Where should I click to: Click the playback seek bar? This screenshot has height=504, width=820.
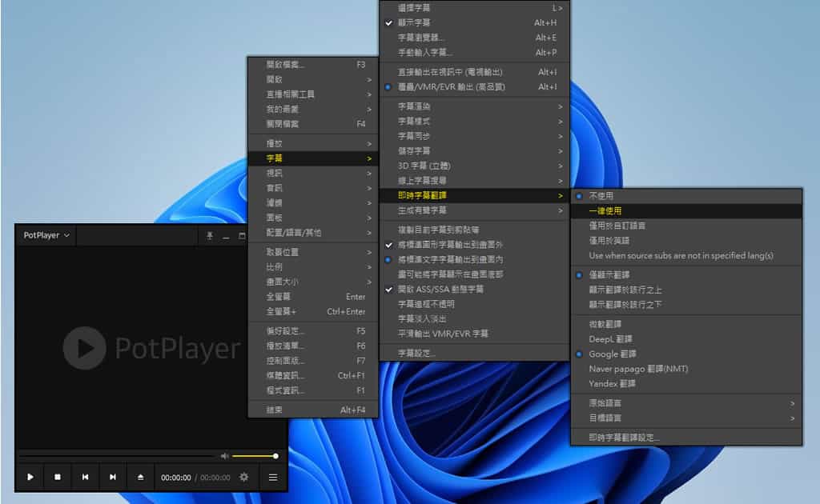coord(117,456)
